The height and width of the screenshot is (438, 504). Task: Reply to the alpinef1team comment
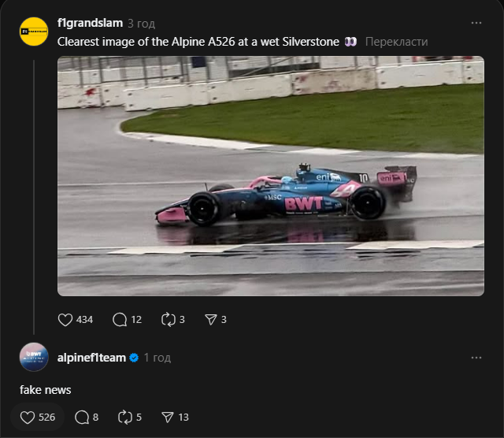click(x=80, y=417)
